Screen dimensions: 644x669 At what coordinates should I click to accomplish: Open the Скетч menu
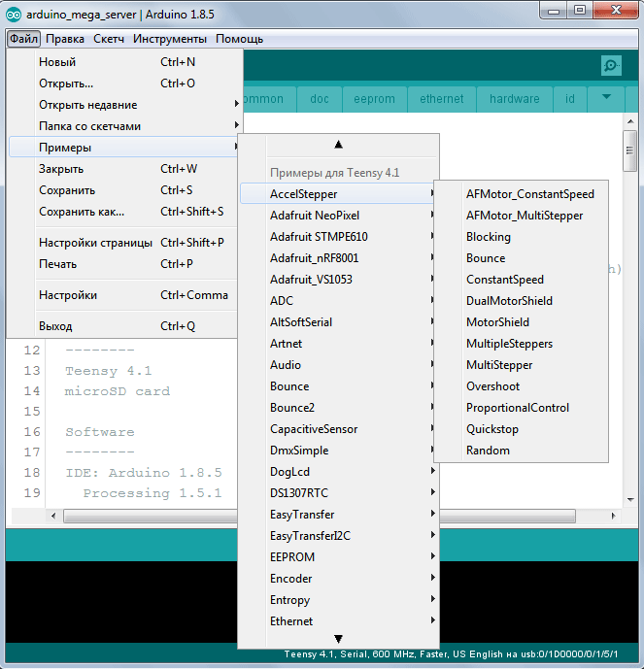point(109,39)
